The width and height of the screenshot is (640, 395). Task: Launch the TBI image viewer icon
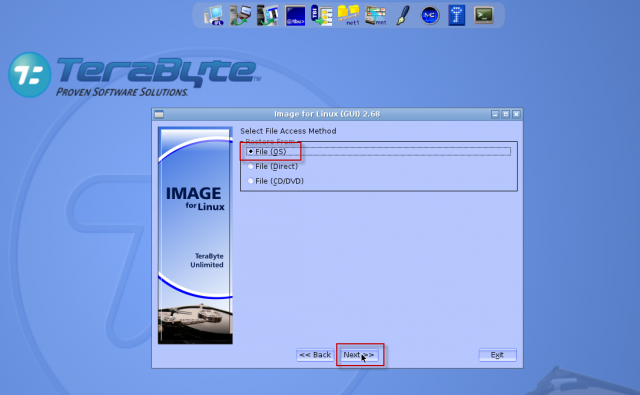(x=322, y=16)
